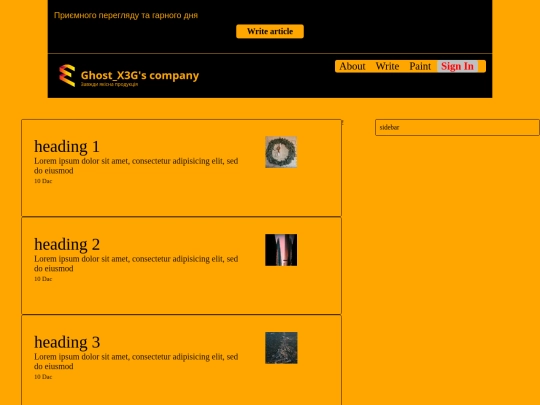
Task: Open the About menu item
Action: pyautogui.click(x=352, y=66)
